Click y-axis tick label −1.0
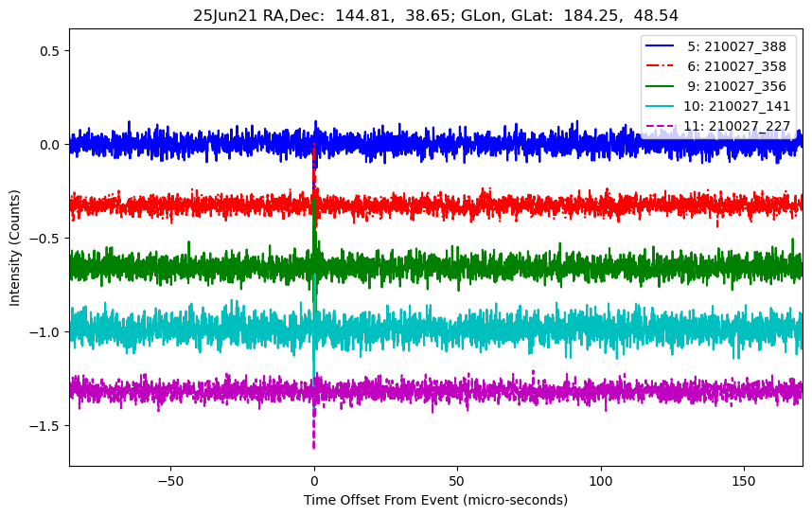This screenshot has height=516, width=812. [44, 332]
